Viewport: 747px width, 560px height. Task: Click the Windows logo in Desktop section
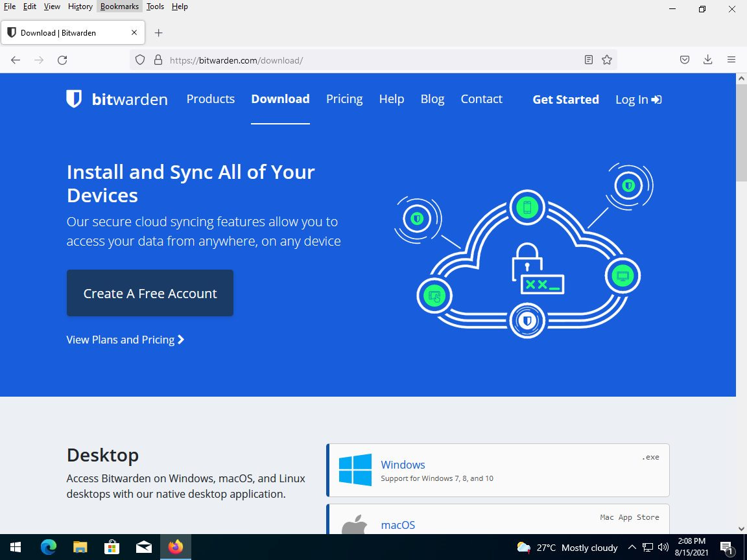(355, 470)
